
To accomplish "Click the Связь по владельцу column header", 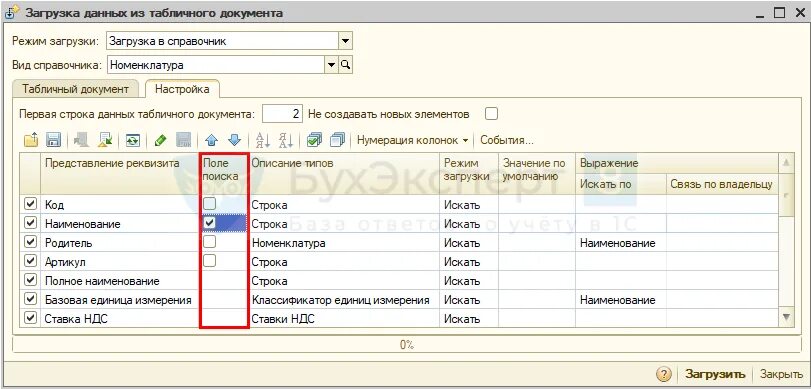I will click(x=722, y=183).
